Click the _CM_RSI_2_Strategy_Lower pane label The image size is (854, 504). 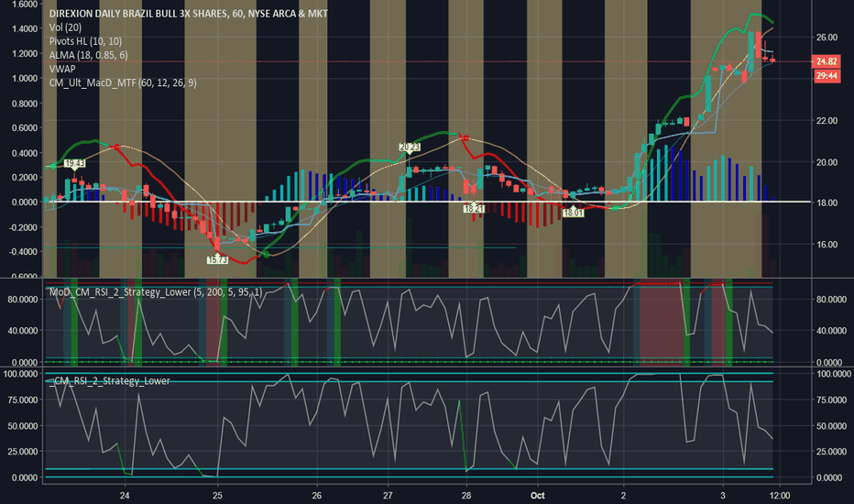pyautogui.click(x=109, y=381)
